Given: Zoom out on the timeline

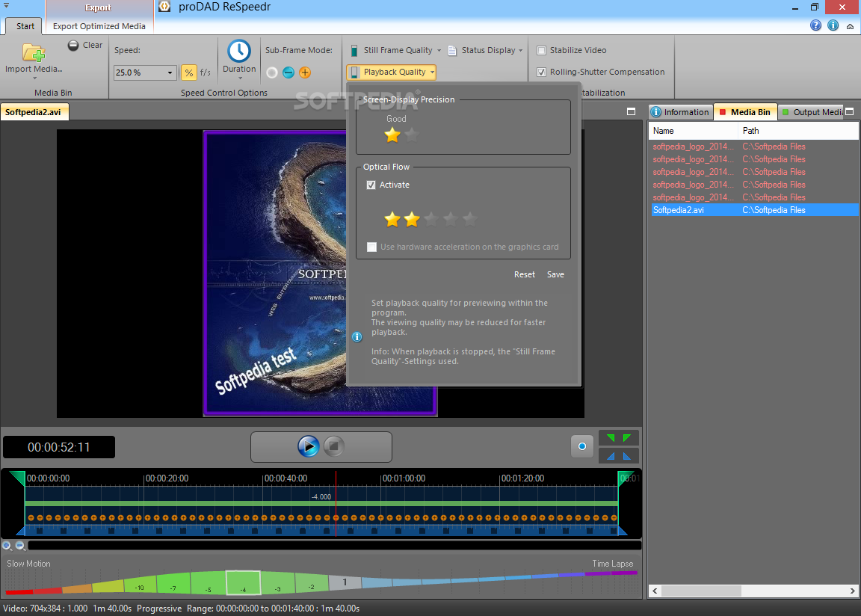Looking at the screenshot, I should 20,546.
